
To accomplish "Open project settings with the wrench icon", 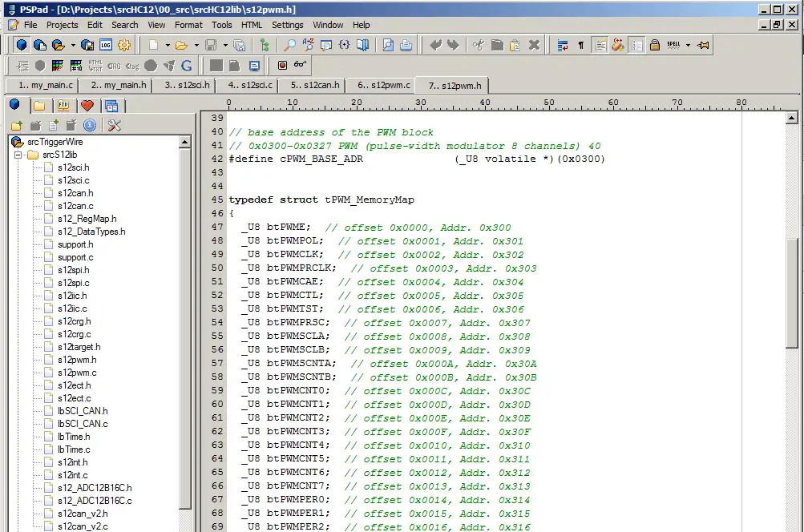I will point(114,125).
